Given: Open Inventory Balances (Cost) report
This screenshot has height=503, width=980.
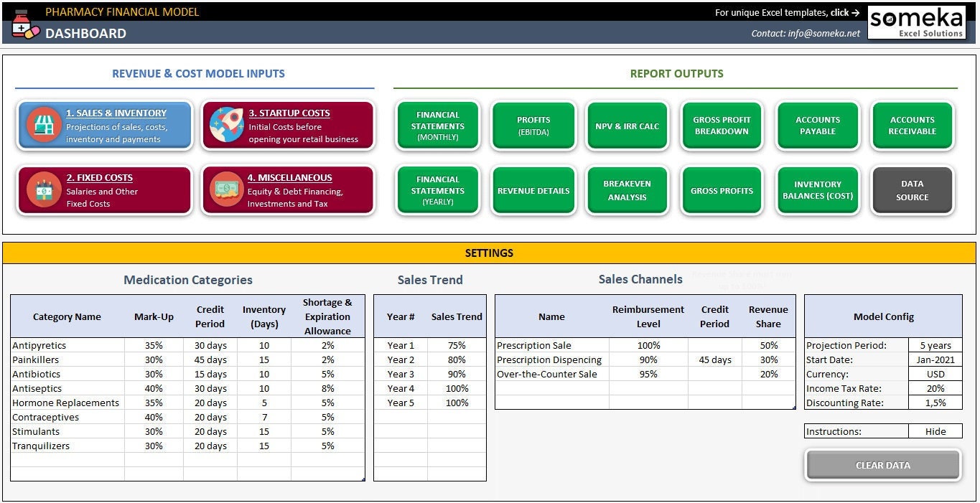Looking at the screenshot, I should (818, 190).
